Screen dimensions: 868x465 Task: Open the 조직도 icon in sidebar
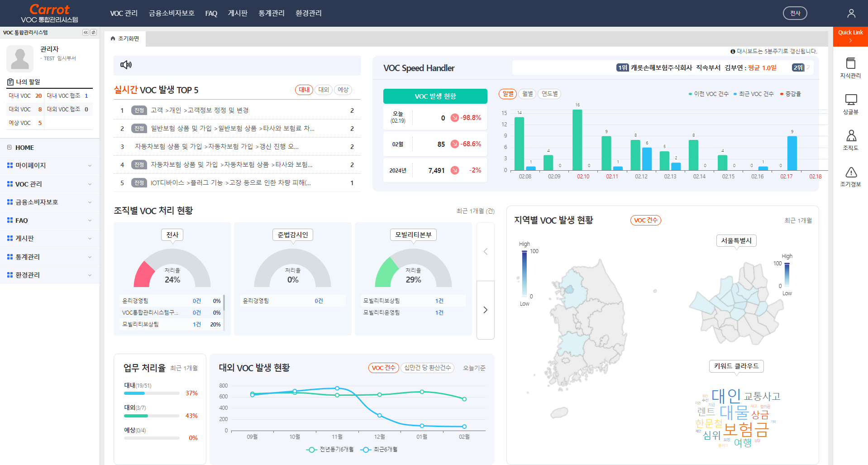pos(850,140)
